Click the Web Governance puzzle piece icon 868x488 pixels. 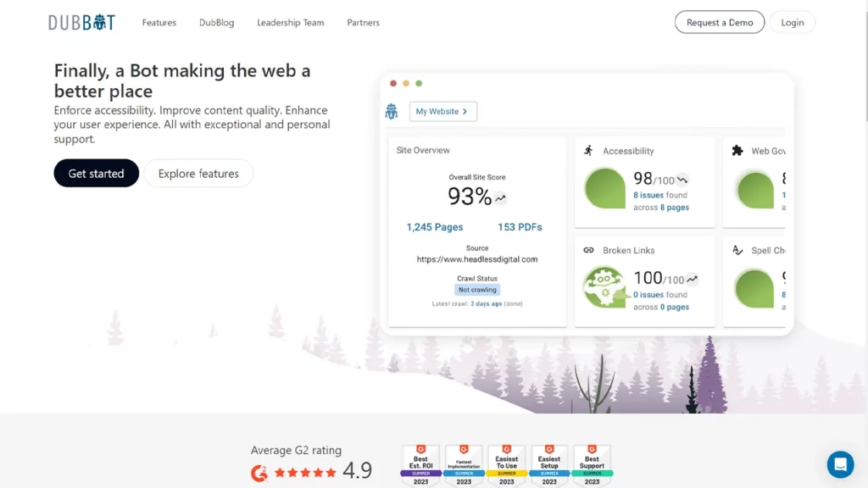[737, 151]
